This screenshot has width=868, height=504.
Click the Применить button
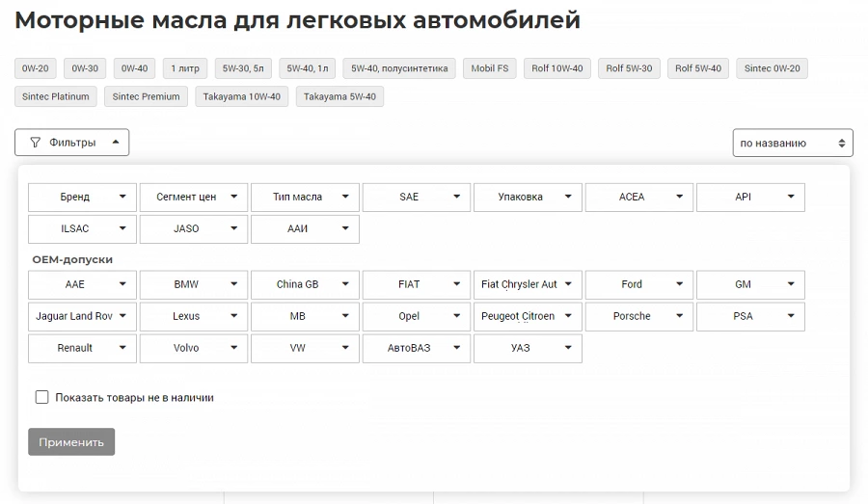pyautogui.click(x=71, y=442)
